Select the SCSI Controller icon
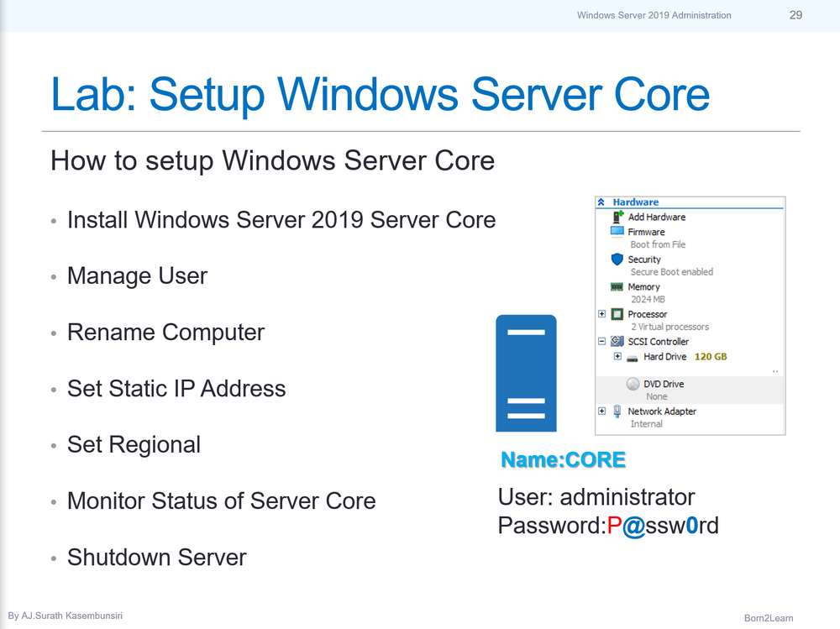 pyautogui.click(x=617, y=339)
